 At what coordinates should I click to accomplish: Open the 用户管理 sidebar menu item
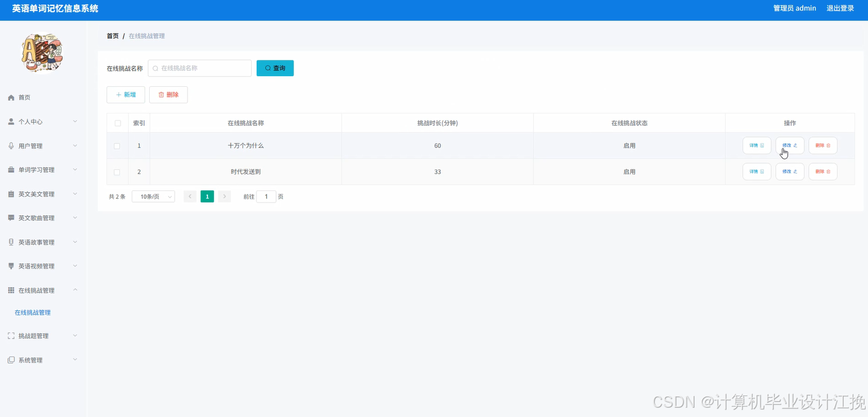pos(43,146)
